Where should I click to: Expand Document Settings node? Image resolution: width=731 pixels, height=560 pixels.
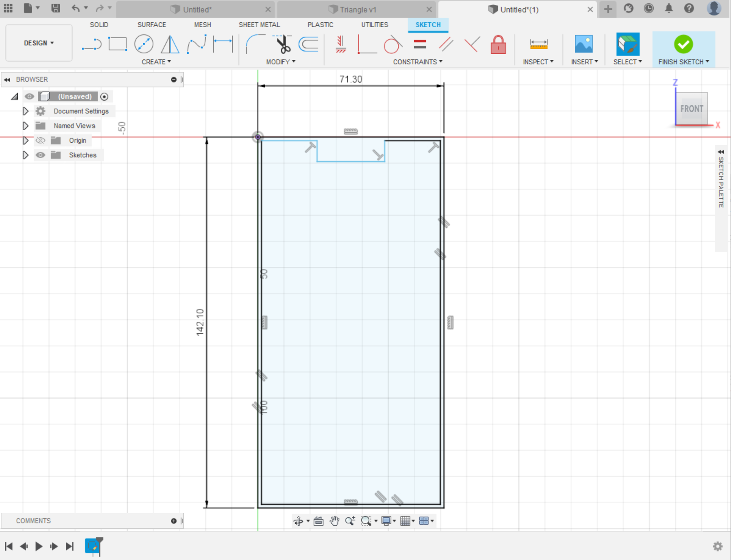click(x=25, y=111)
